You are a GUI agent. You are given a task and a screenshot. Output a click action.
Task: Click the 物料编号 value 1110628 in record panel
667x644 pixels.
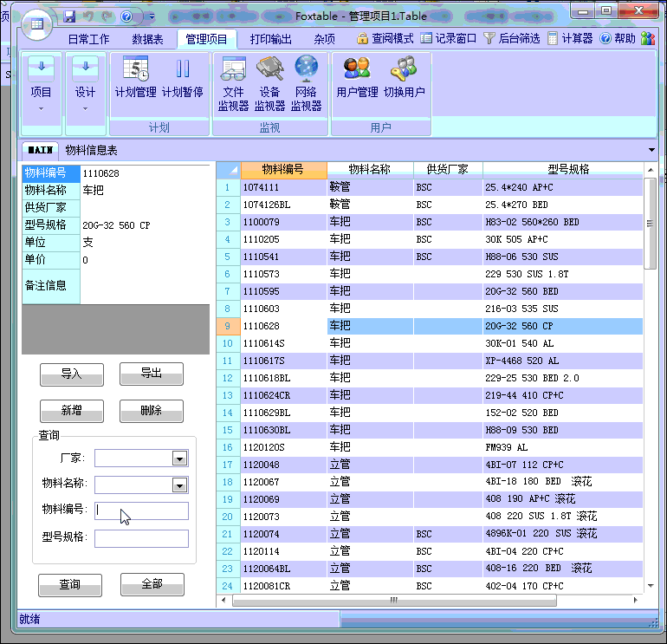pos(145,173)
